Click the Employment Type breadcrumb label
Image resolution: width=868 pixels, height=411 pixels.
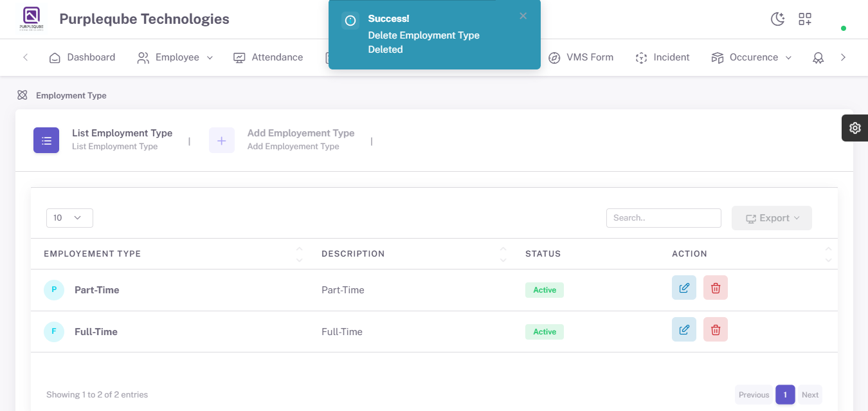(x=71, y=95)
